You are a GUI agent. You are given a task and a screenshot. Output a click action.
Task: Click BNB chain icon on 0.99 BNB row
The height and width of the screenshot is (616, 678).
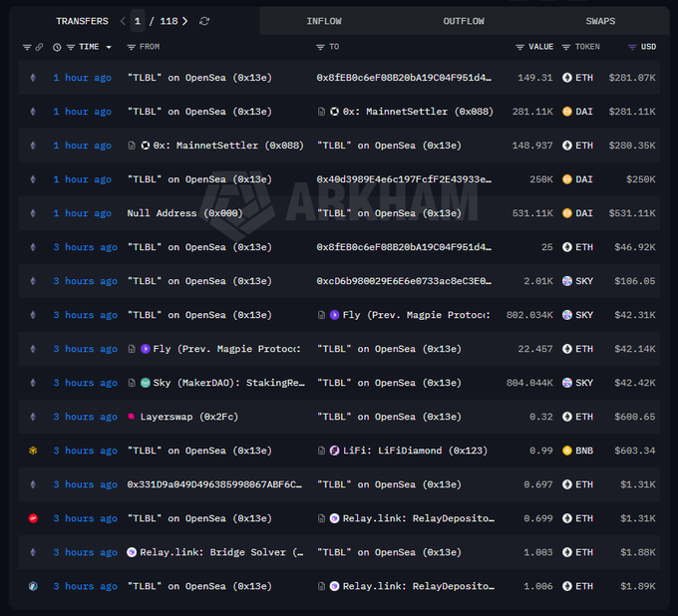coord(33,451)
